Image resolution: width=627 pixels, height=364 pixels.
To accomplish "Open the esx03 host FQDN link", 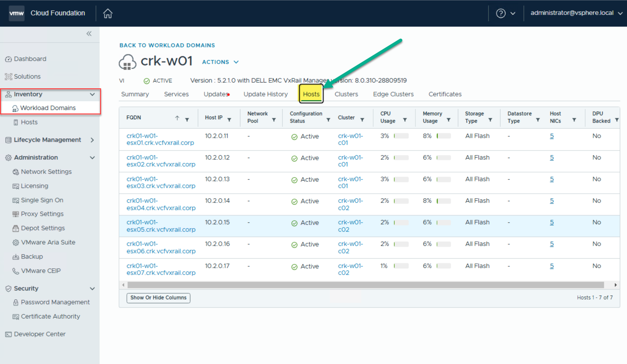I will pyautogui.click(x=161, y=182).
